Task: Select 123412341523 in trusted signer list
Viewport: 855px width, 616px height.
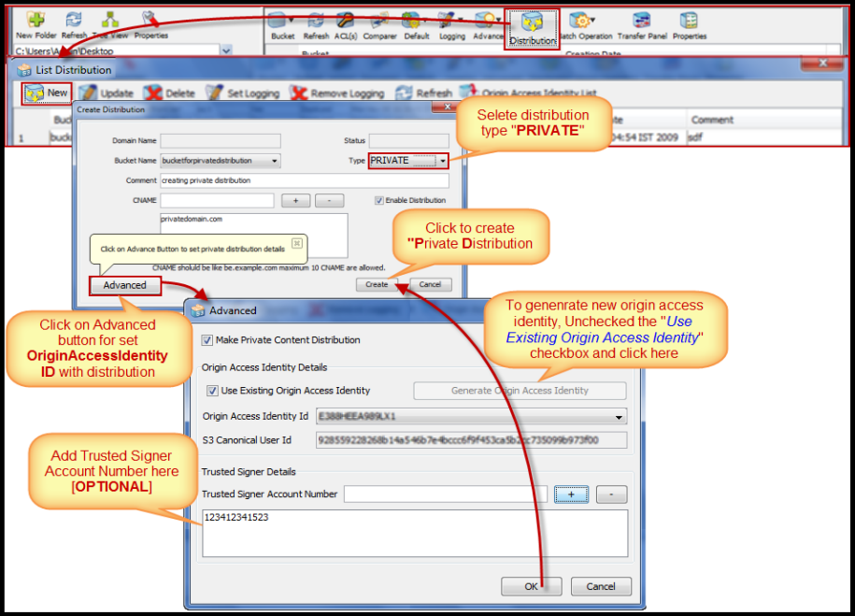Action: (x=236, y=517)
